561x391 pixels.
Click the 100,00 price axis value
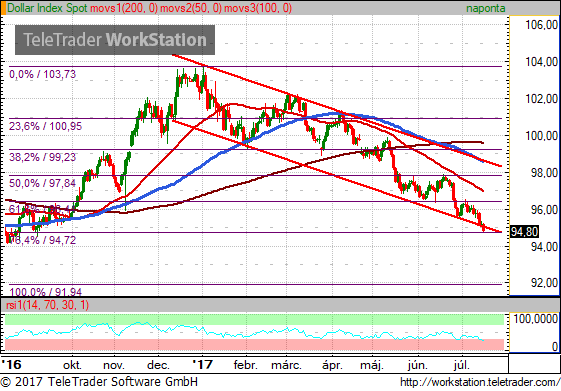pyautogui.click(x=541, y=136)
